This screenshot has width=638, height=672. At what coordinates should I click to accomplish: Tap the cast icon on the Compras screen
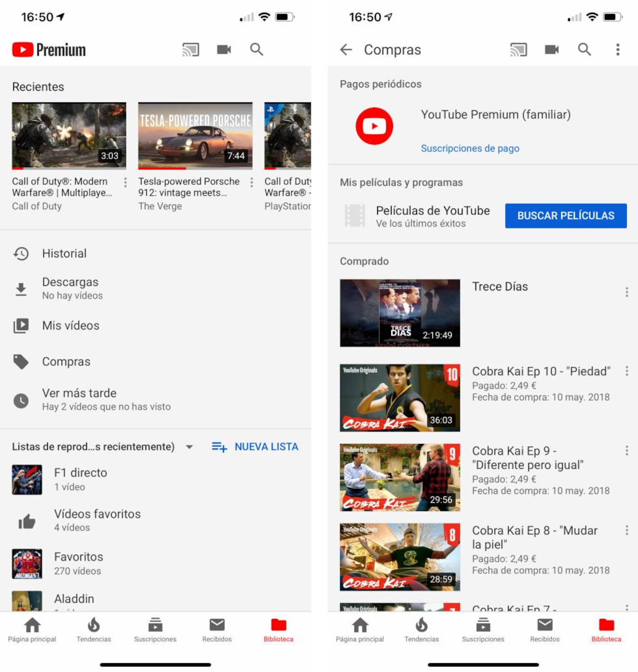pos(518,50)
